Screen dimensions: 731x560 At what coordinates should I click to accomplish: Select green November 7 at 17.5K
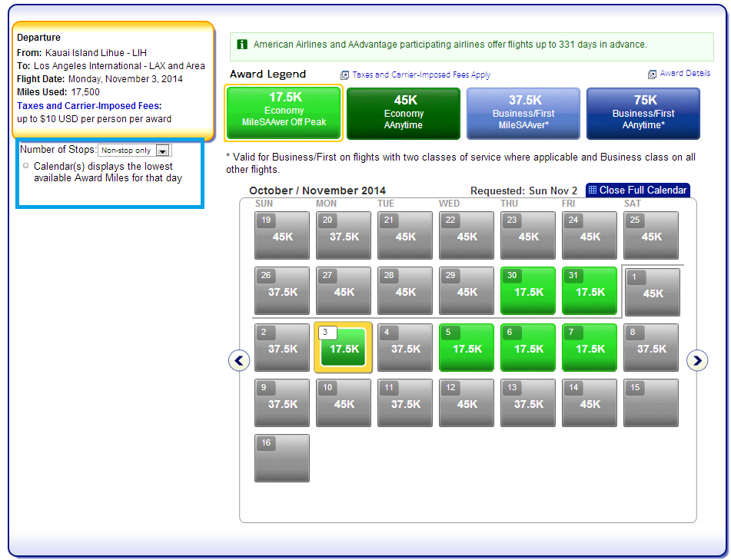[590, 347]
